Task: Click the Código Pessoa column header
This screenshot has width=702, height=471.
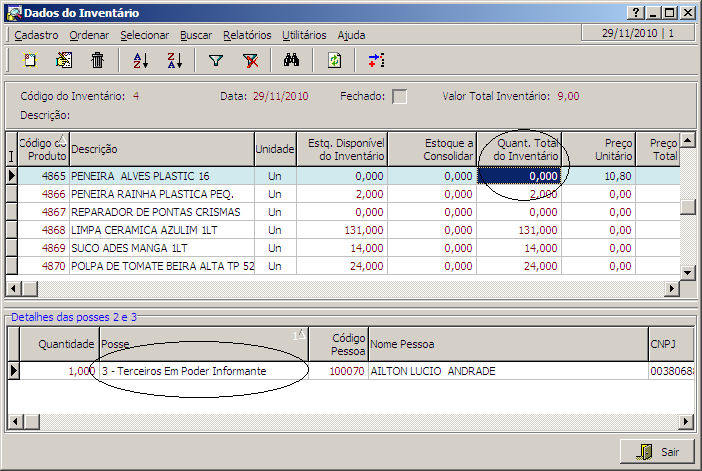Action: 338,344
